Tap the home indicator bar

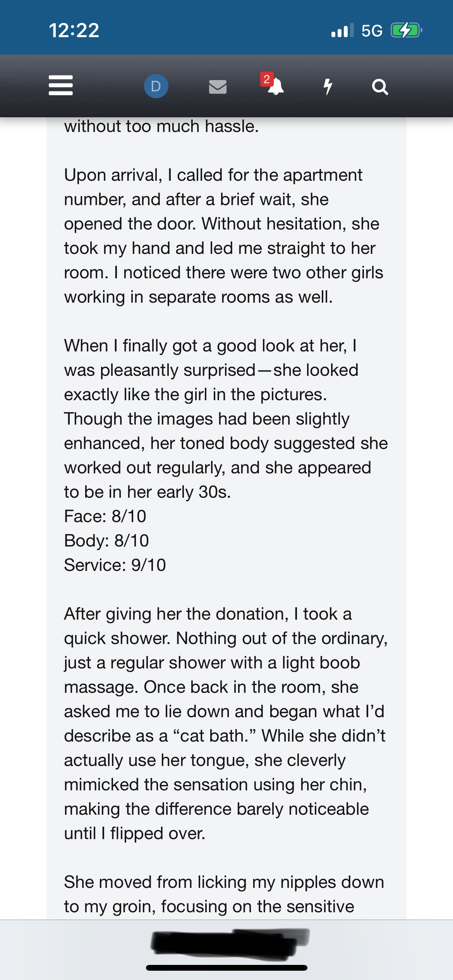point(226,968)
